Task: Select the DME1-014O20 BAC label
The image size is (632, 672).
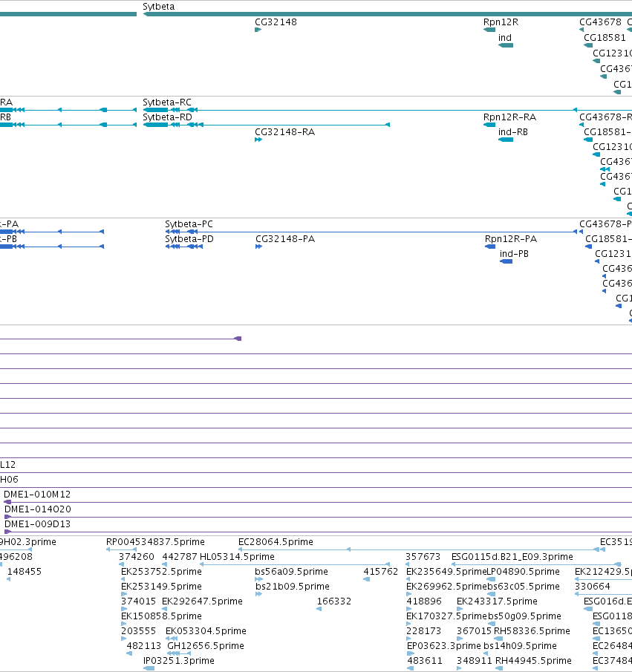Action: tap(38, 509)
